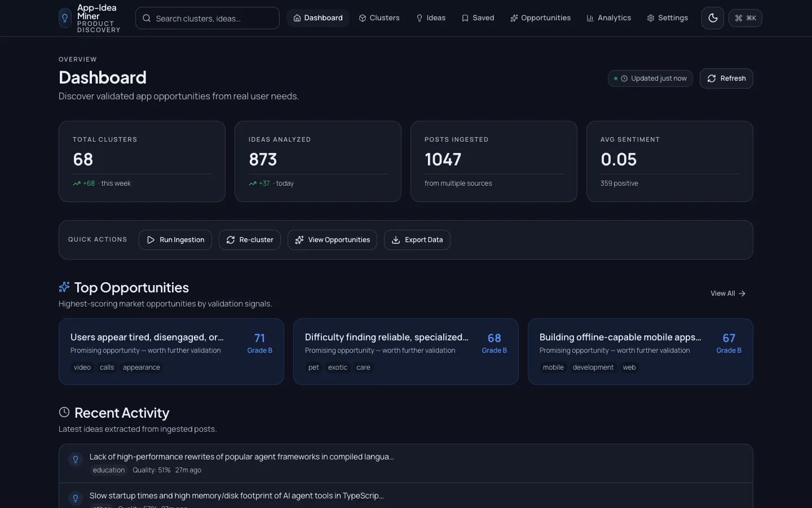Screen dimensions: 812x508
Task: Open the 'Difficulty finding reliable, specialized' opportunity
Action: pos(406,352)
